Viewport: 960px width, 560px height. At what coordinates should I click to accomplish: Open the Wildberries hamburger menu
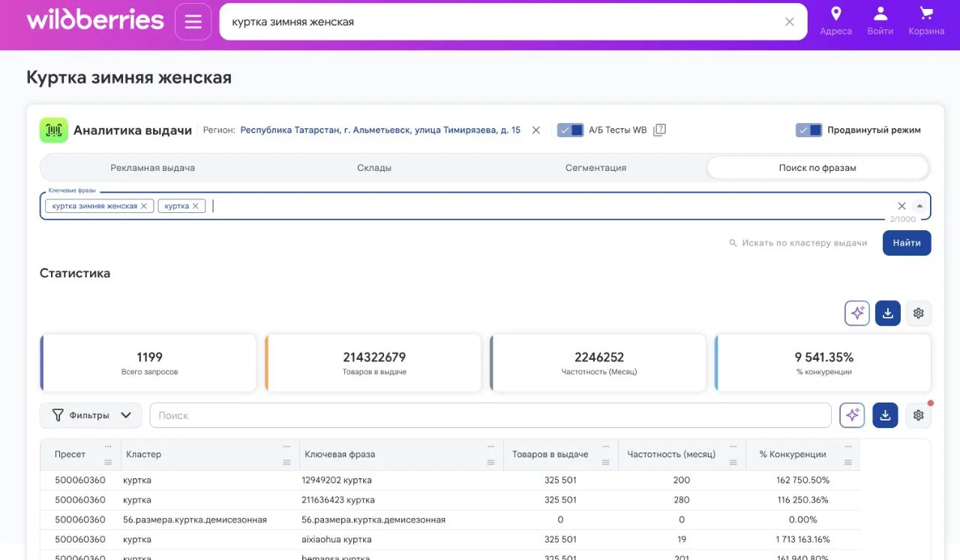[x=193, y=22]
